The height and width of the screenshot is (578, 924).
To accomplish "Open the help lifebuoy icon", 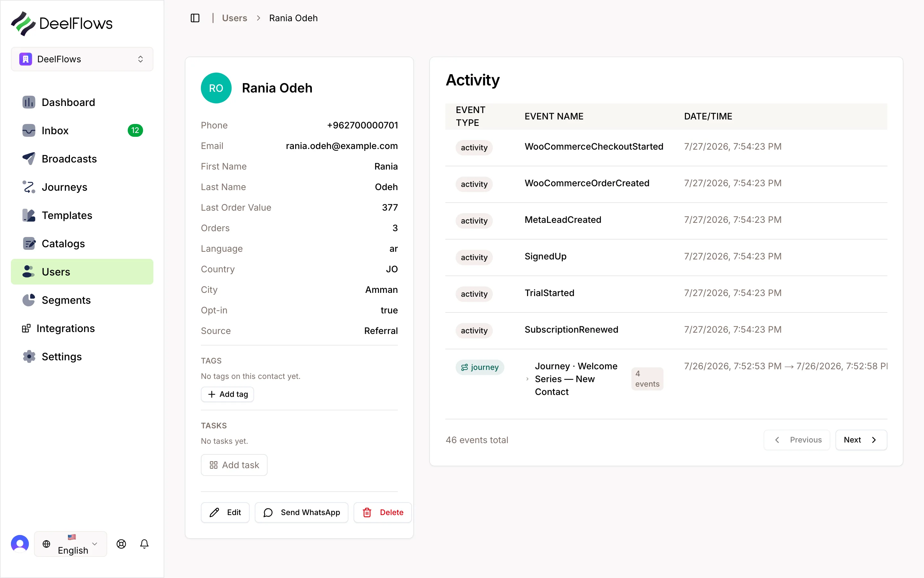I will tap(121, 544).
